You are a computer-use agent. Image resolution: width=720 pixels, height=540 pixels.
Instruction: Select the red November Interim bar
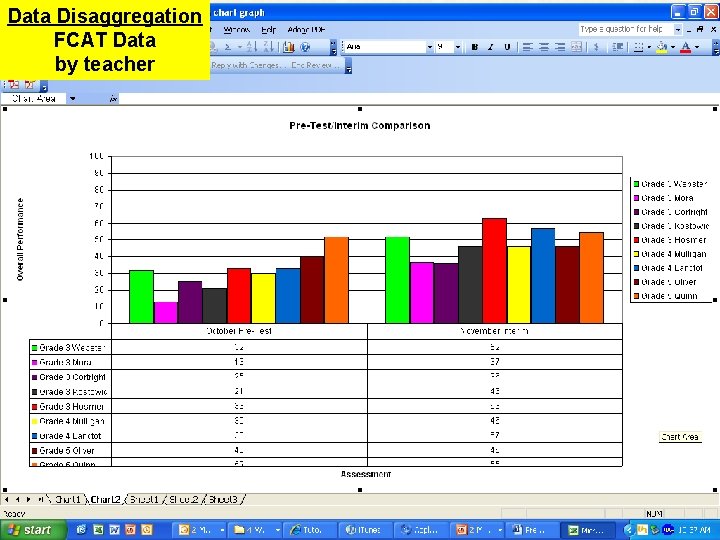495,271
